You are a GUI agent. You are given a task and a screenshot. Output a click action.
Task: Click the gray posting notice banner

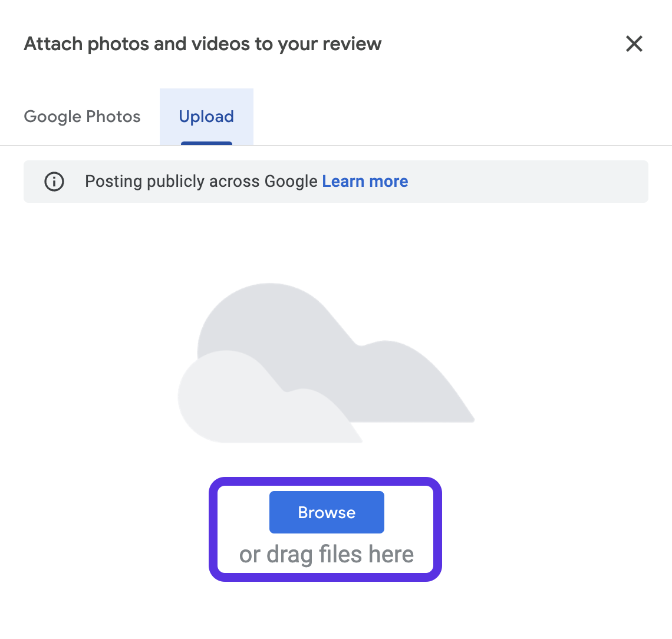pos(336,182)
